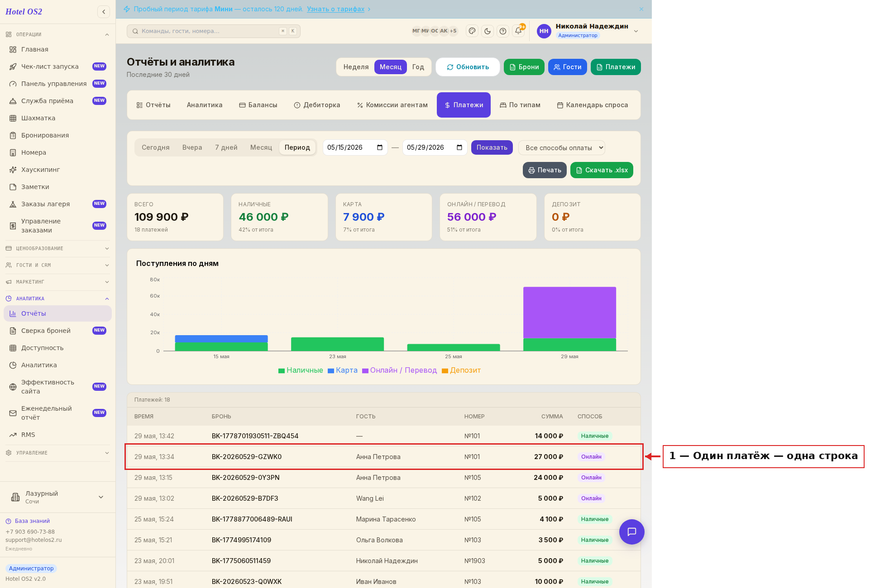
Task: Switch to the Дебиторка tab
Action: (317, 105)
